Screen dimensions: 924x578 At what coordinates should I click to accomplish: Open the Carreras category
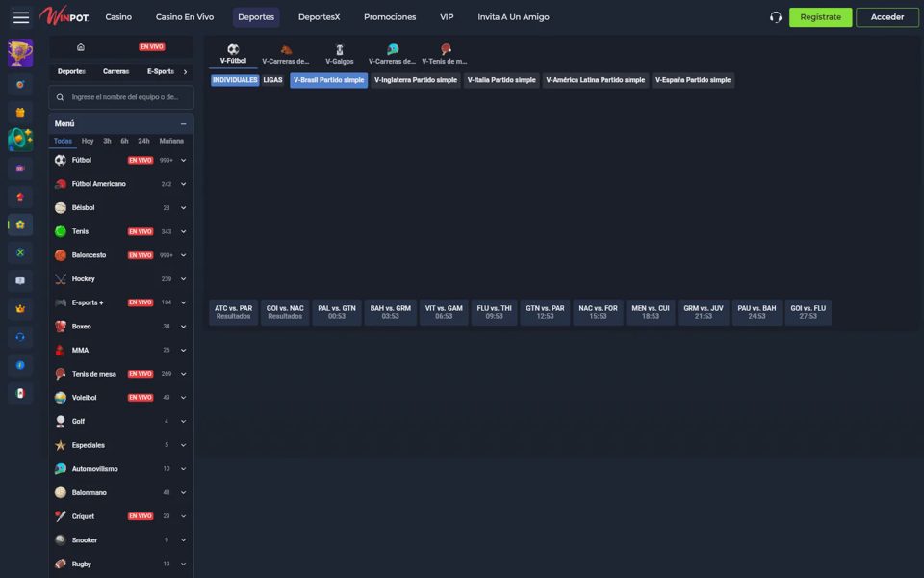[116, 72]
